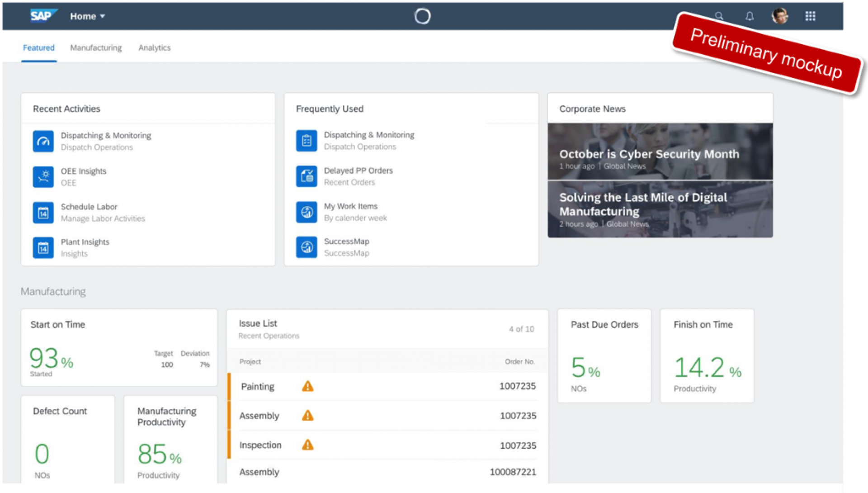Click Delayed PP Orders icon
Viewport: 868px width, 493px height.
point(307,176)
